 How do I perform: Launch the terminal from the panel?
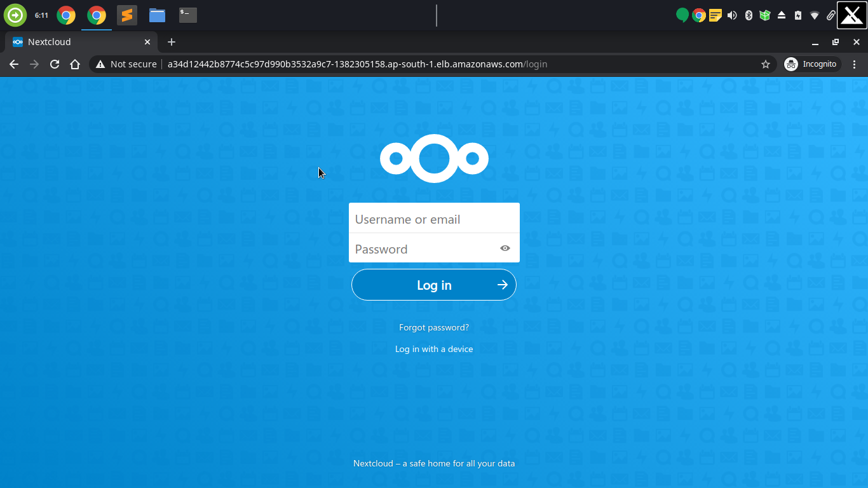coord(187,15)
